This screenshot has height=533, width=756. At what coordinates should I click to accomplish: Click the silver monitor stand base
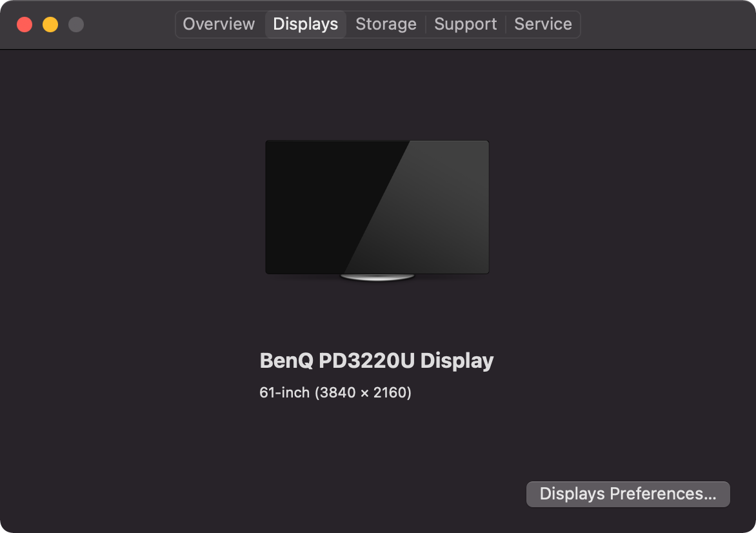coord(377,277)
